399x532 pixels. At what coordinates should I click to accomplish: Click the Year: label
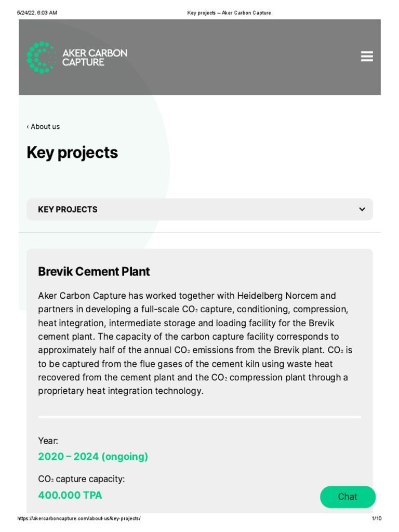coord(48,441)
